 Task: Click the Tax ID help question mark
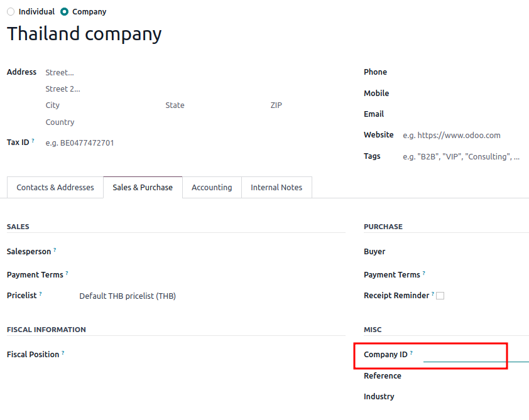tap(33, 141)
